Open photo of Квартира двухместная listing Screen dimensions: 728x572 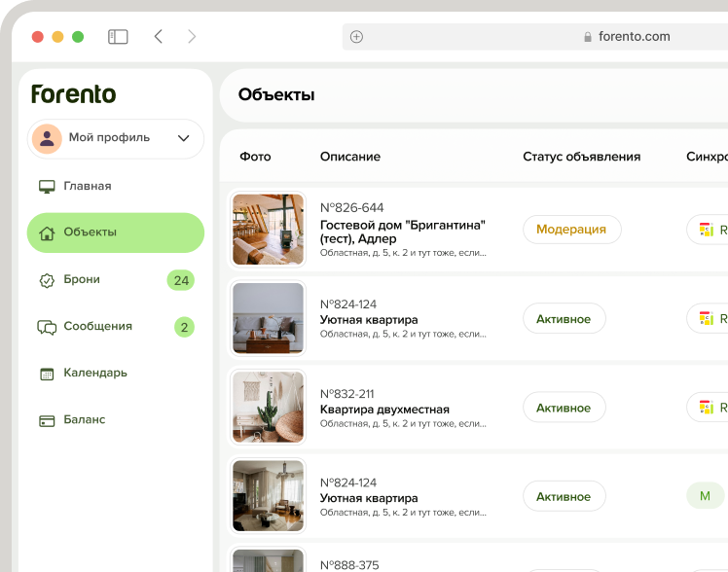point(268,407)
